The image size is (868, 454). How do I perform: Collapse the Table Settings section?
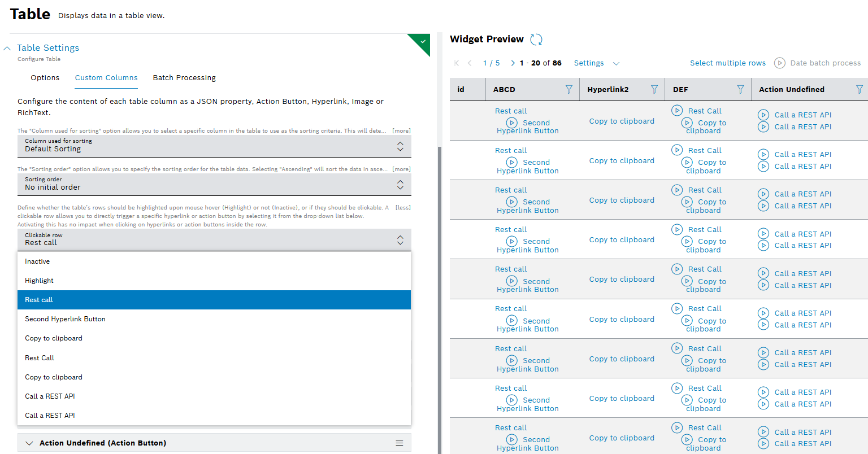point(7,49)
